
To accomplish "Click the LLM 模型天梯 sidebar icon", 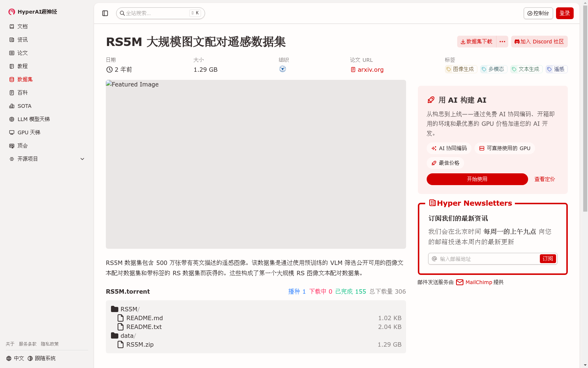I will pyautogui.click(x=12, y=119).
